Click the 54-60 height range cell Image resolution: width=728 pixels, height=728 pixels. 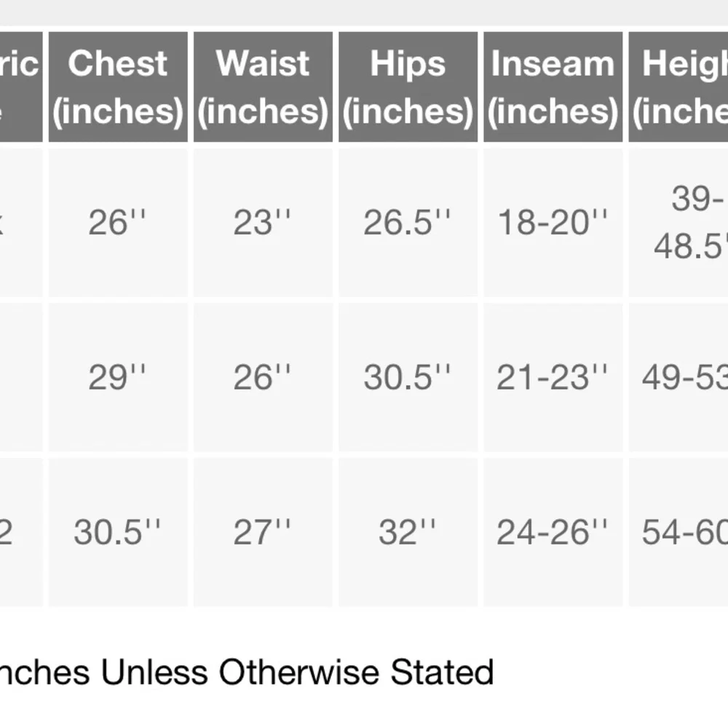(678, 532)
